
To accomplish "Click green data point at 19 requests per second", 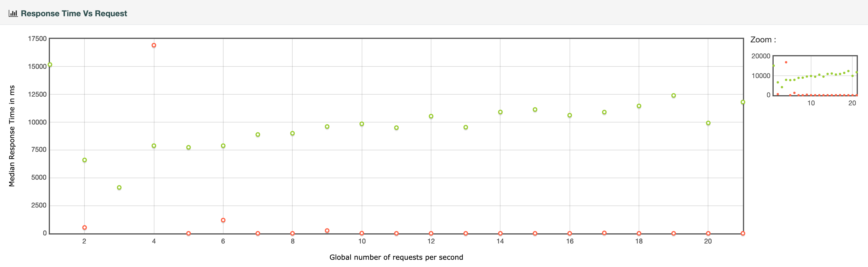I will pyautogui.click(x=673, y=95).
